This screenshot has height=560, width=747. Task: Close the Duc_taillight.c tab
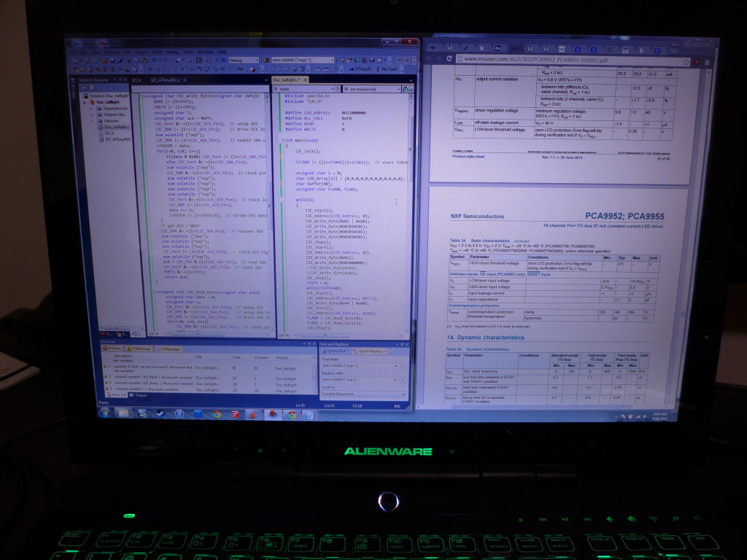coord(306,80)
